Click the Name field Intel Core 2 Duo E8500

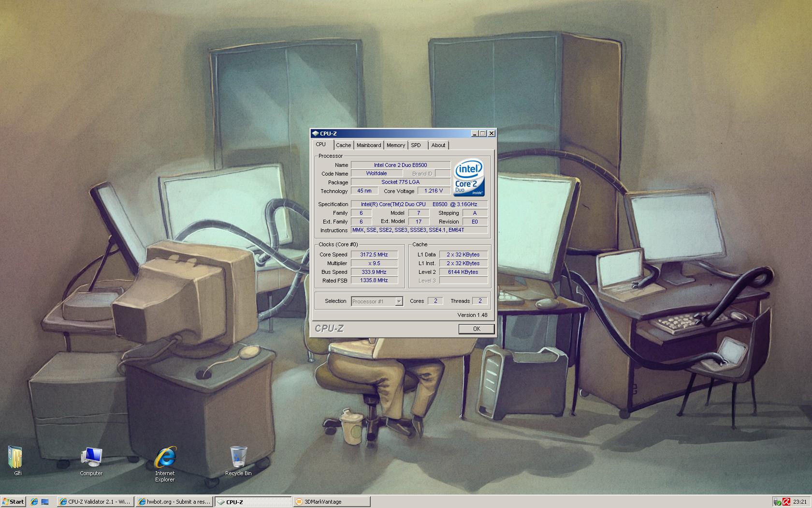coord(400,165)
